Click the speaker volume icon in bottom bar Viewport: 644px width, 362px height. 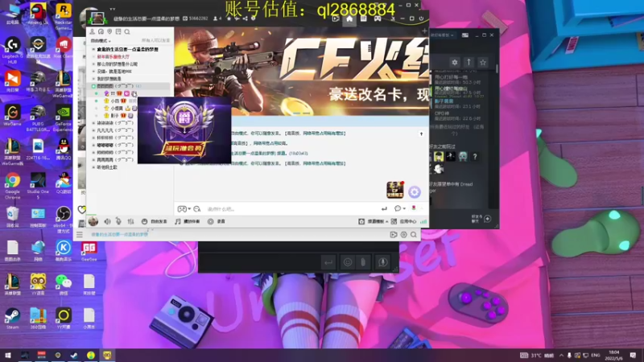[x=107, y=221]
